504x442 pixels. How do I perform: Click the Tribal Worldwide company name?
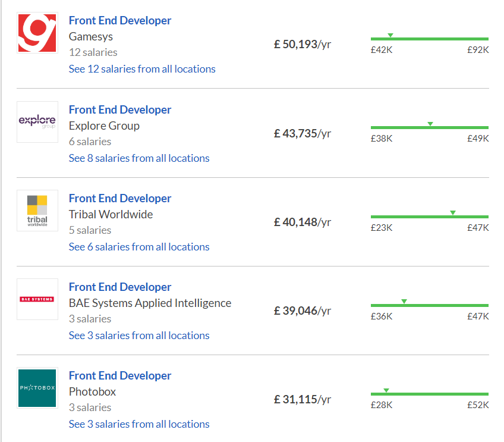point(111,214)
